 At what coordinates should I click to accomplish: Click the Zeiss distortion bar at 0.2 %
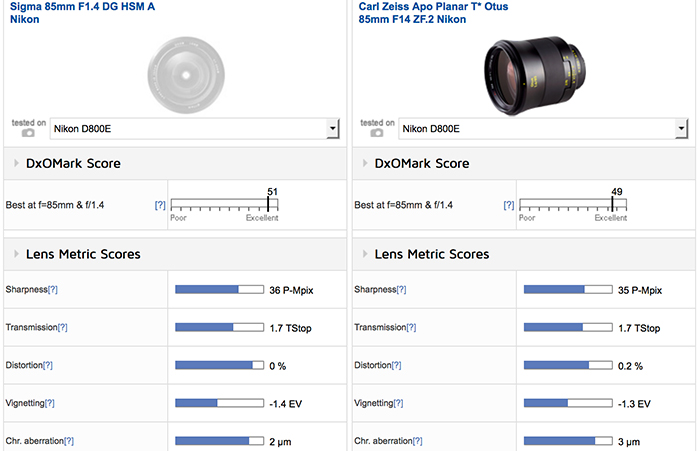[x=568, y=365]
